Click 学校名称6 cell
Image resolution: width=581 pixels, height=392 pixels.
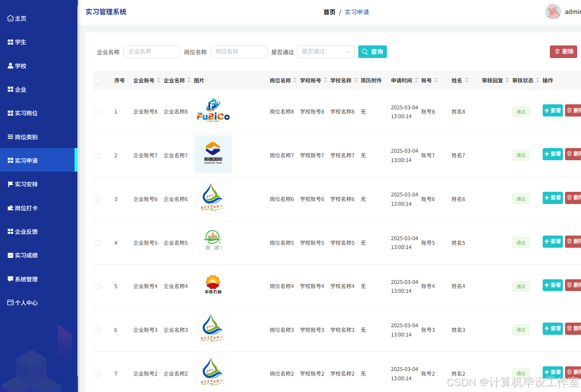342,199
